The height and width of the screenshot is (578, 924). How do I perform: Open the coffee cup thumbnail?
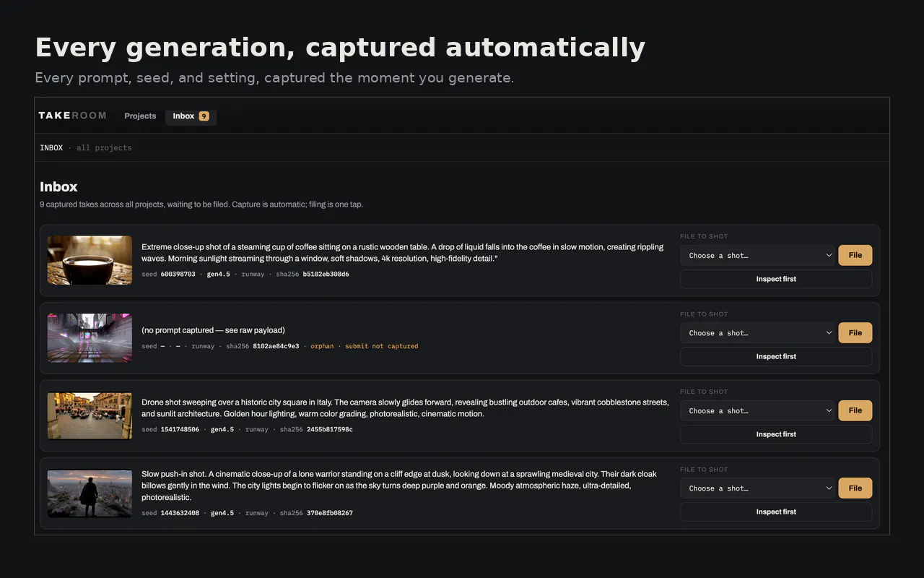(x=90, y=260)
